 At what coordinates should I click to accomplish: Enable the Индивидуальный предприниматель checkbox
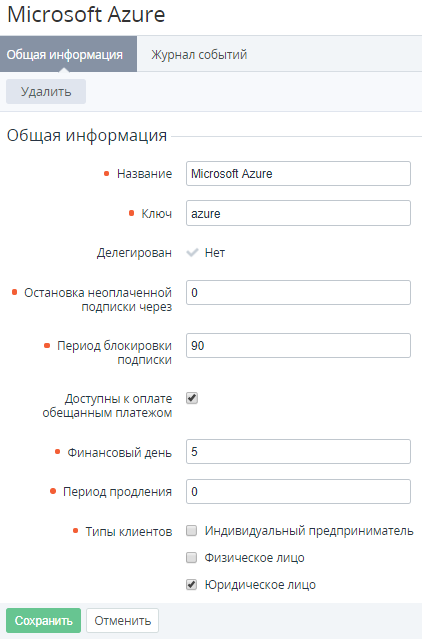pos(192,531)
